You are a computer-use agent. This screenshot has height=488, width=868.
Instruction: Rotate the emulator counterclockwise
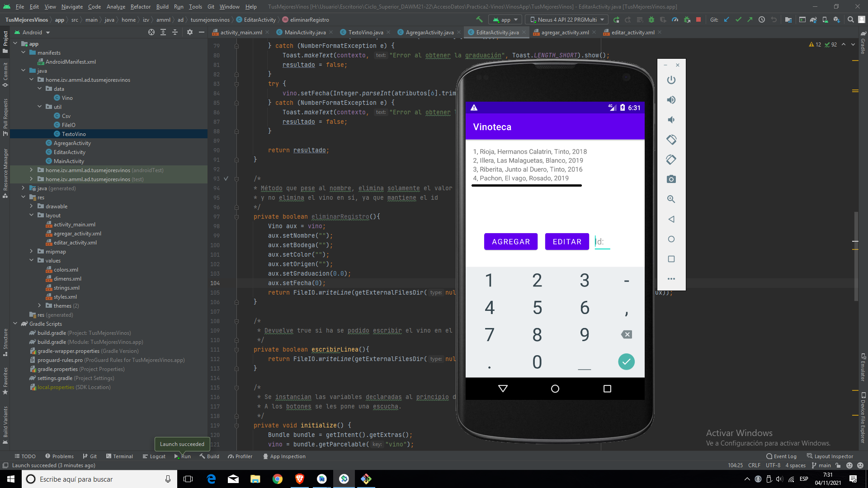671,140
